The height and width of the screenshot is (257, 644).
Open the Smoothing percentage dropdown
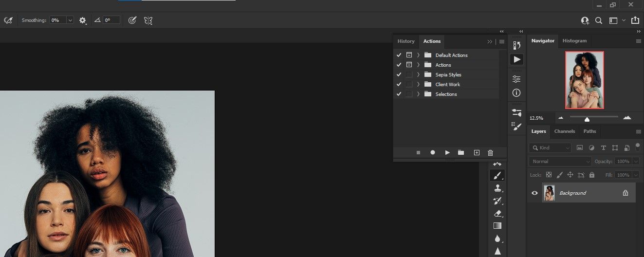70,20
